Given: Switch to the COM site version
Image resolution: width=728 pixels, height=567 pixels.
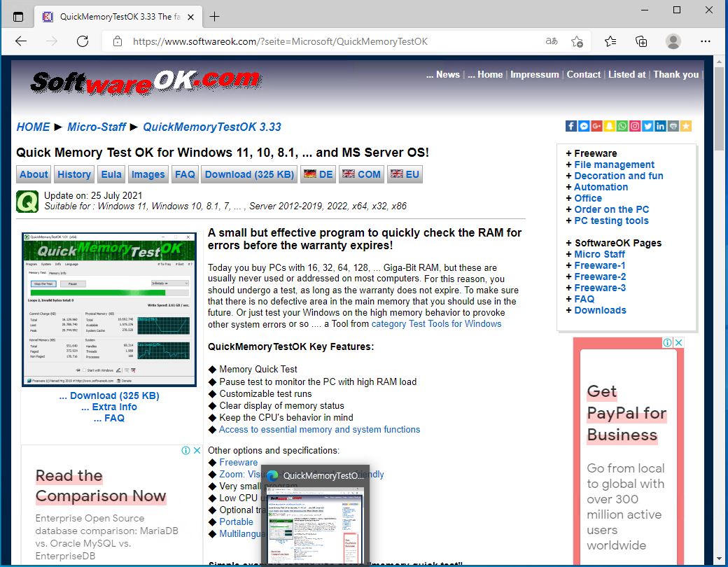Looking at the screenshot, I should click(x=361, y=174).
